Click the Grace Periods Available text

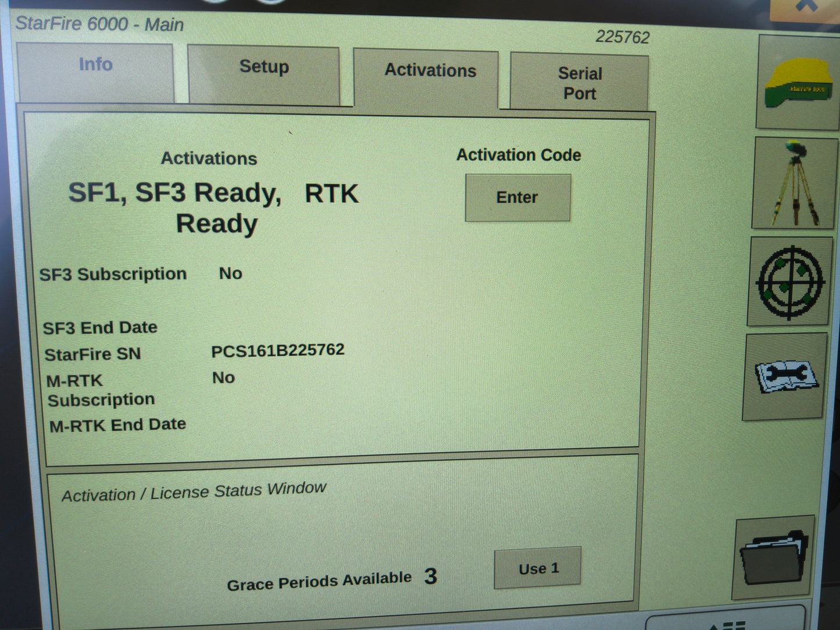[x=319, y=581]
